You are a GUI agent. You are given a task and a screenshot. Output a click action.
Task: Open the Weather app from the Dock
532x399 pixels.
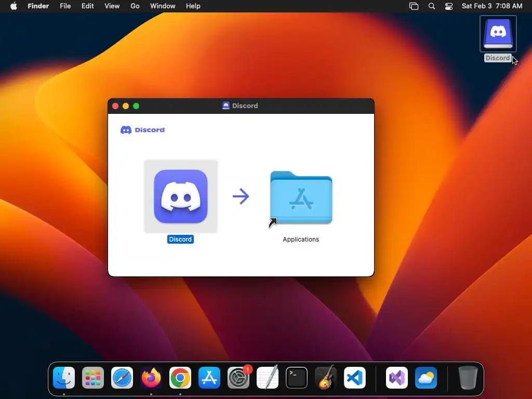pos(426,378)
